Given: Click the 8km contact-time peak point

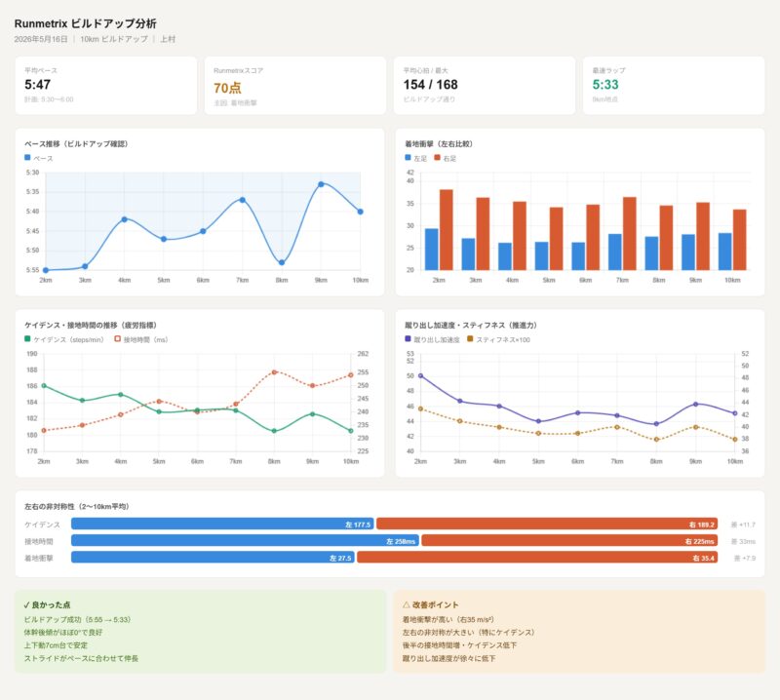Looking at the screenshot, I should 274,372.
